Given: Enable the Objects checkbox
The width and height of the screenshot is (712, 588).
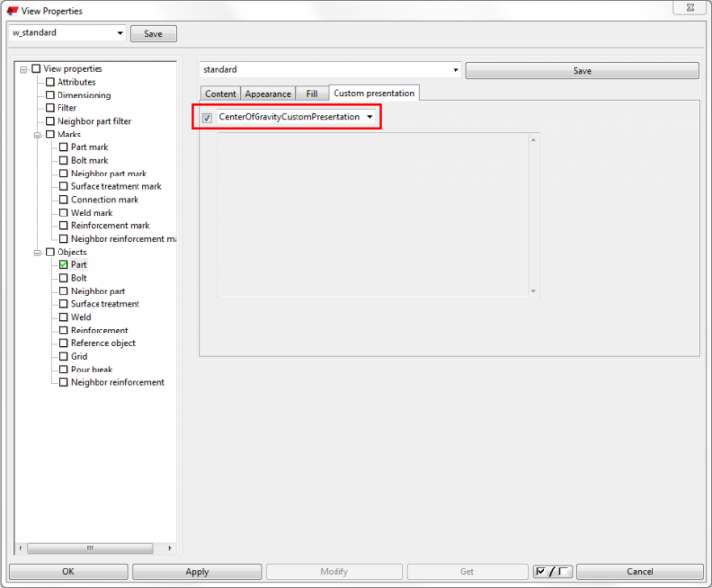Looking at the screenshot, I should 50,252.
